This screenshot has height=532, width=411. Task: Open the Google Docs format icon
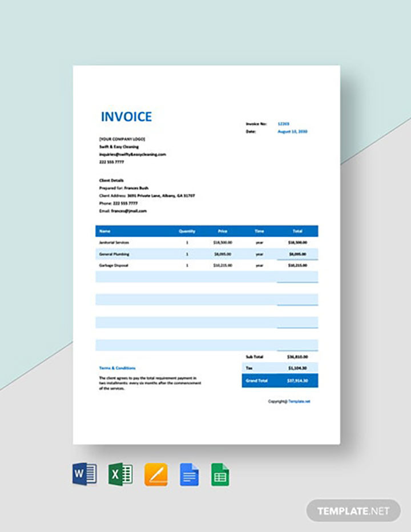point(189,474)
